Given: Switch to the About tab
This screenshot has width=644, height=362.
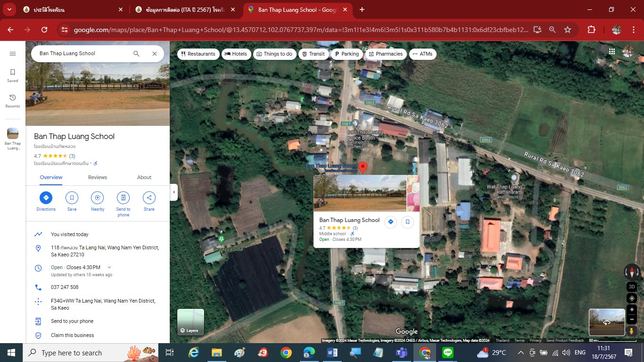Looking at the screenshot, I should [x=144, y=178].
